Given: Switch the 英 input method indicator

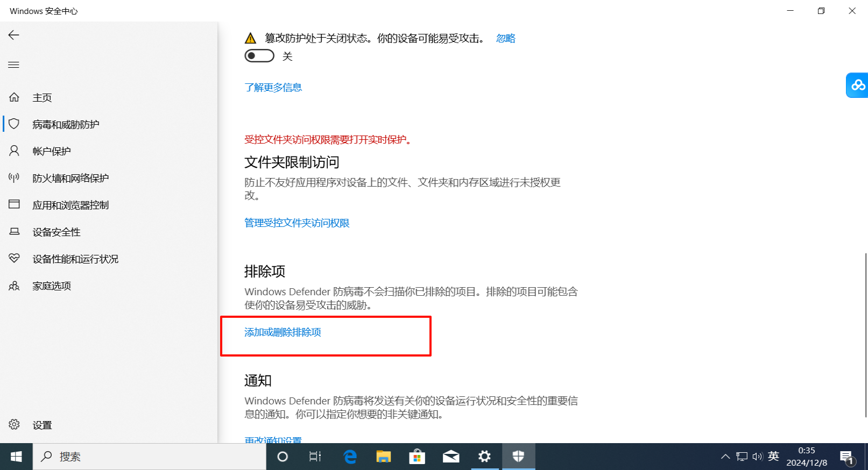Looking at the screenshot, I should tap(773, 457).
